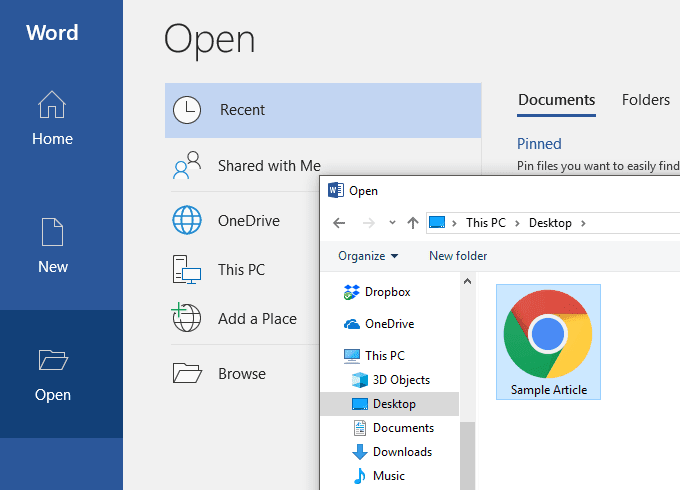Select This PC in the Open list

point(241,270)
